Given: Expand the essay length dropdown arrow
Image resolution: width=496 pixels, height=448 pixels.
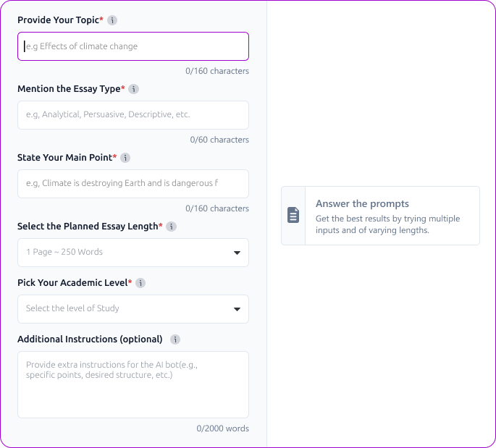Looking at the screenshot, I should click(237, 253).
